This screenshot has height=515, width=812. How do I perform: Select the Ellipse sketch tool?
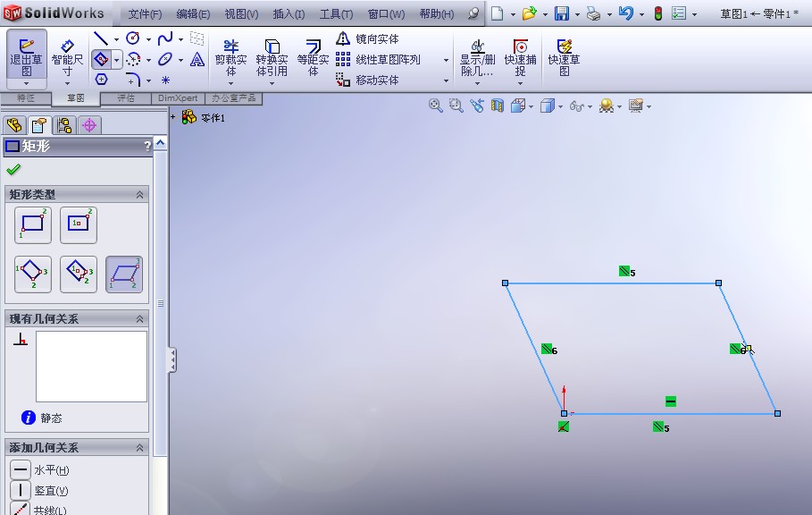click(165, 60)
